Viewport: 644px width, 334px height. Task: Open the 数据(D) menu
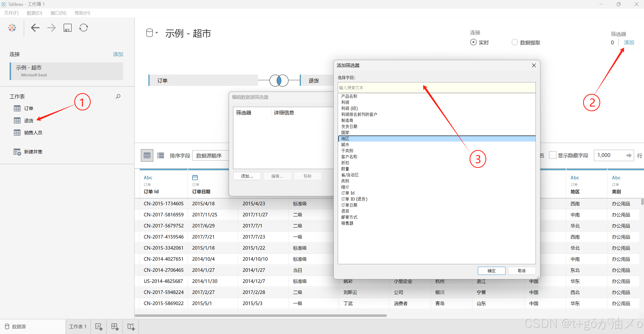(34, 13)
